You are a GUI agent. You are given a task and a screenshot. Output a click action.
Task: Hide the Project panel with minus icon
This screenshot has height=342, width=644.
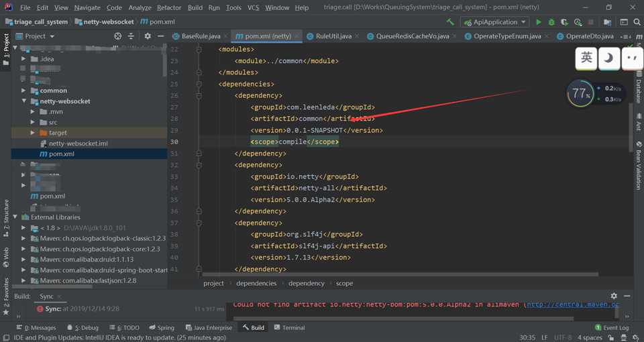click(x=160, y=36)
